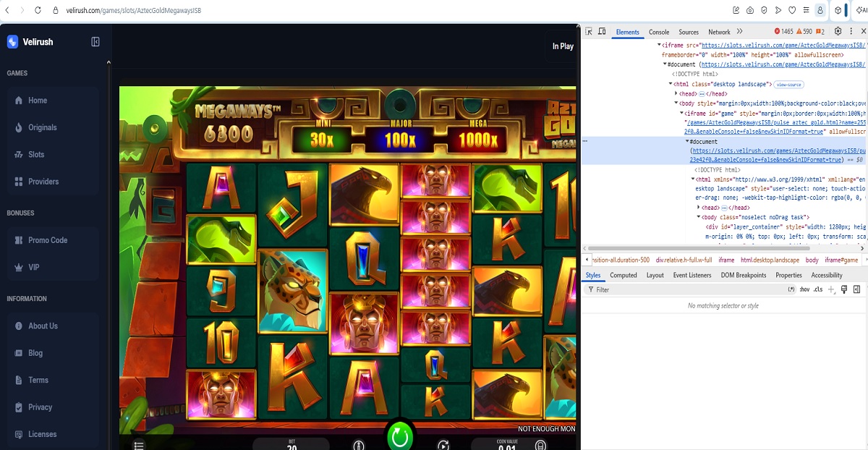The image size is (868, 450).
Task: Switch to the Network tab
Action: click(719, 32)
